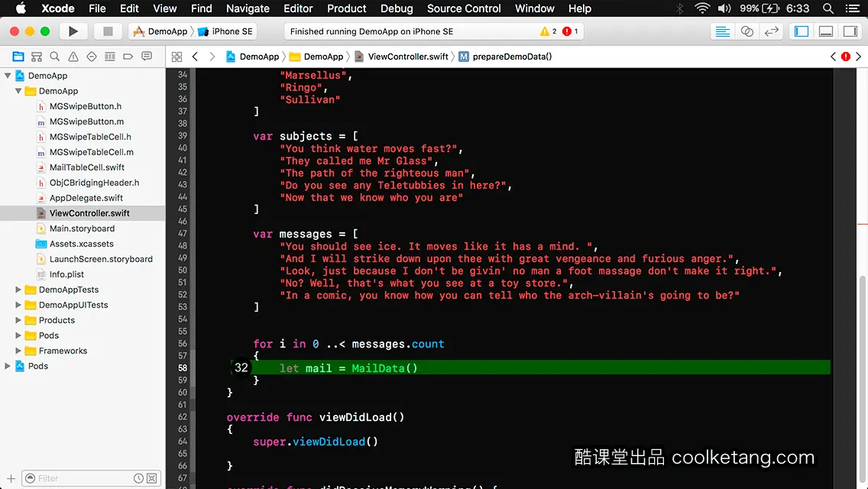
Task: Open the related items grid menu
Action: (177, 57)
